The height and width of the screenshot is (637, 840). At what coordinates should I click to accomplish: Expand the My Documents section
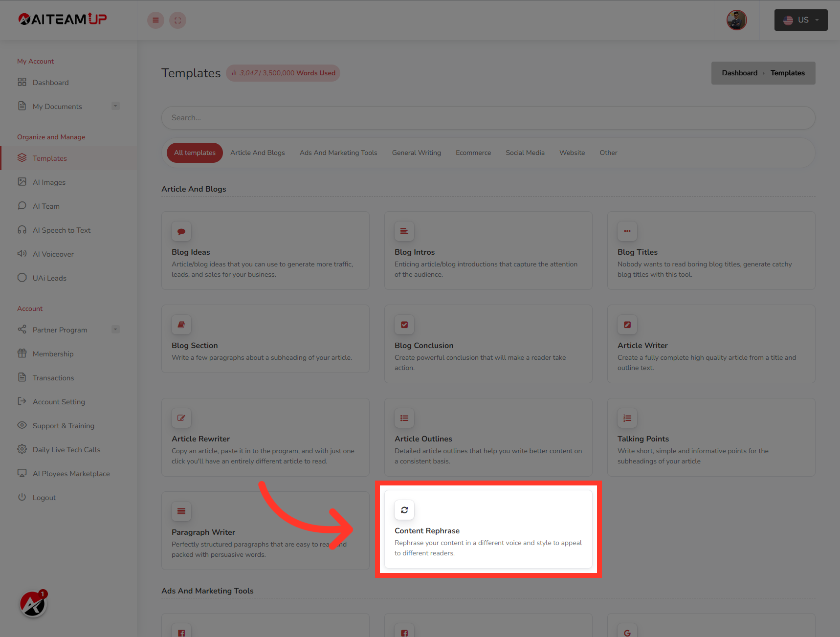point(115,106)
